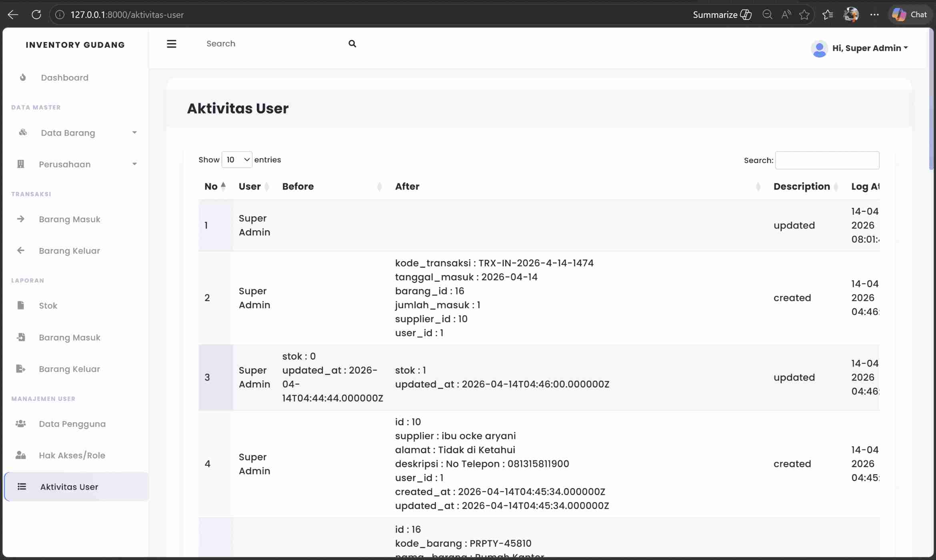The height and width of the screenshot is (560, 936).
Task: Open Hi, Super Admin user dropdown
Action: click(870, 48)
